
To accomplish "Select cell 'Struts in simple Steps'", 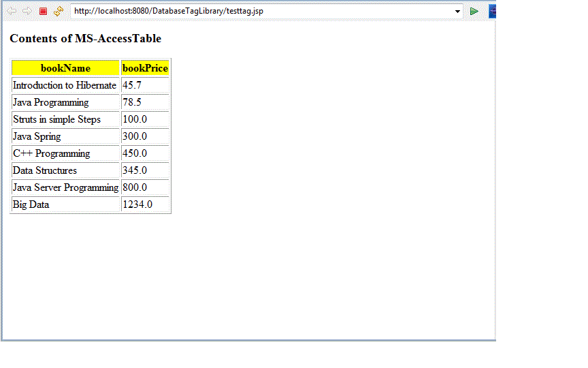I will click(x=65, y=119).
